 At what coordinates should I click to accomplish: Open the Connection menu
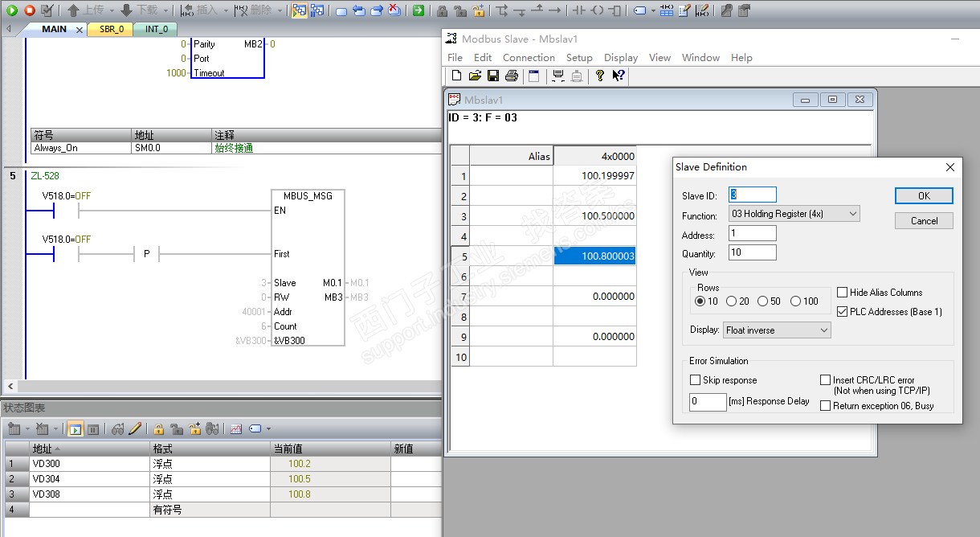(x=529, y=58)
